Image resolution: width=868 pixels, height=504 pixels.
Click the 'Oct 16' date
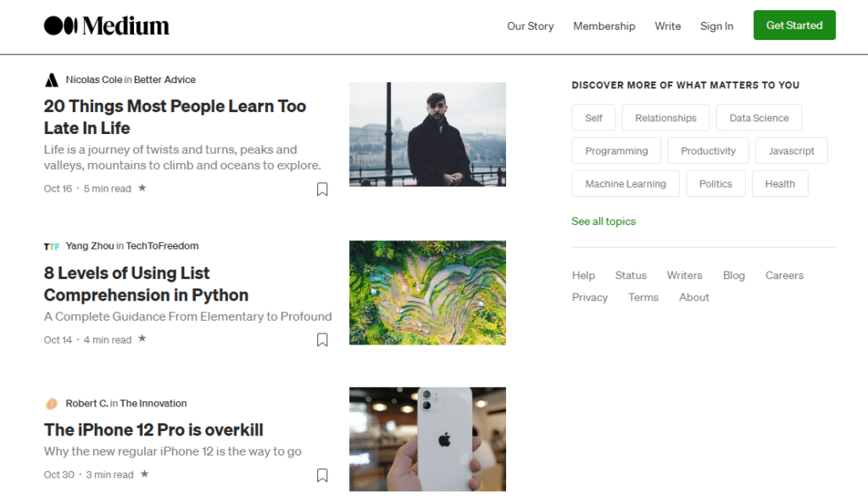(58, 189)
